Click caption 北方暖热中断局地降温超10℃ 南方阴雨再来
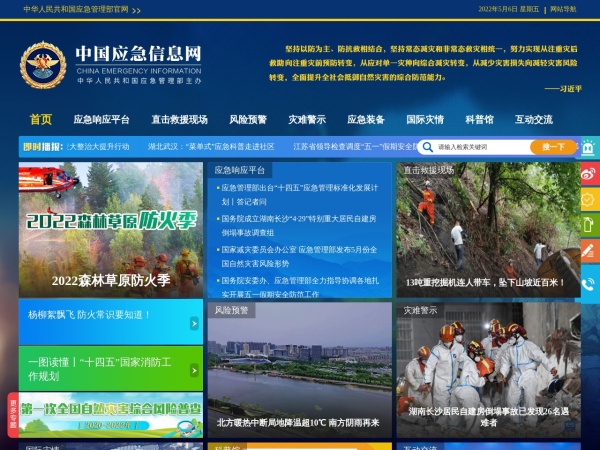The width and height of the screenshot is (600, 450). (298, 422)
